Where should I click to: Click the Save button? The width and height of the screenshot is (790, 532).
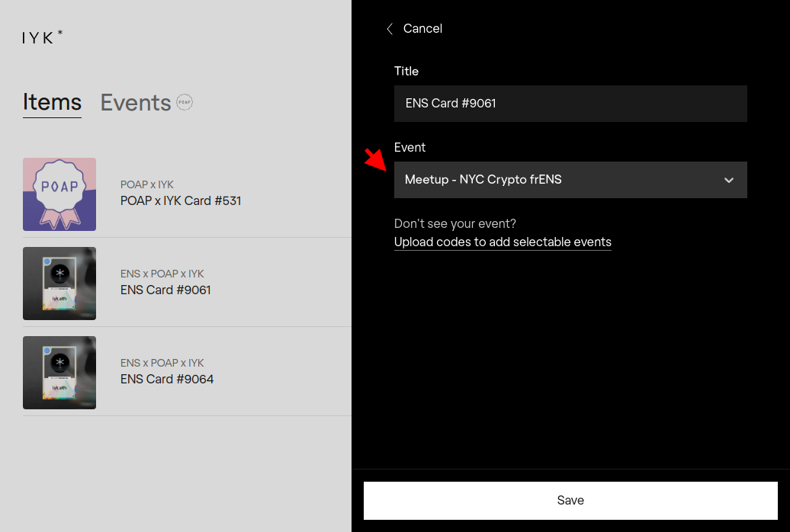pyautogui.click(x=570, y=500)
